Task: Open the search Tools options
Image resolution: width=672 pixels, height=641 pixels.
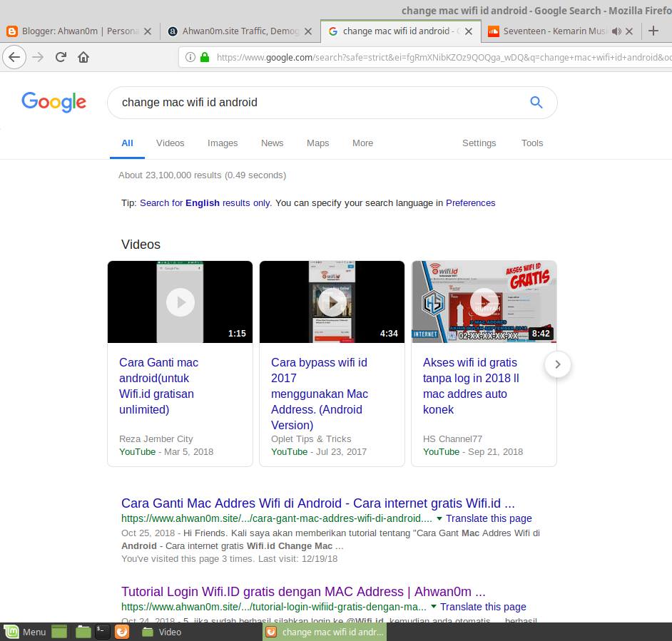Action: click(532, 143)
